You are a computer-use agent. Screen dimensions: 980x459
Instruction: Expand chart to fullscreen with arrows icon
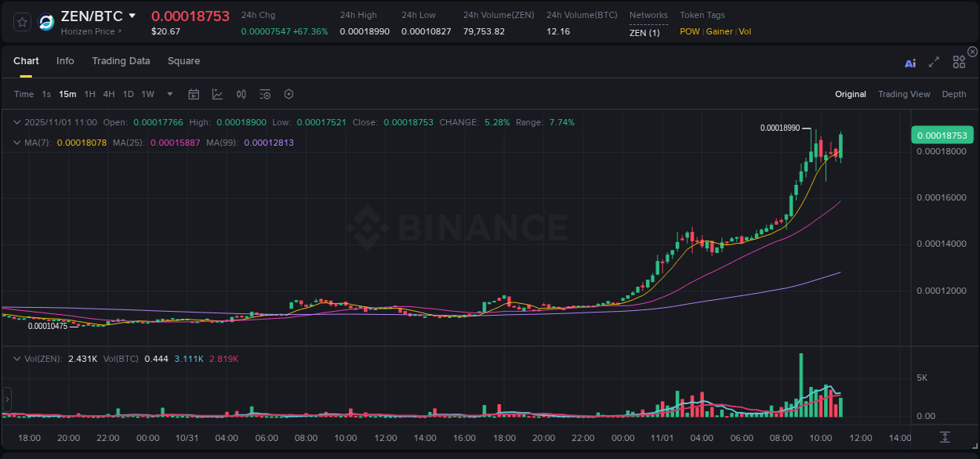pyautogui.click(x=933, y=62)
